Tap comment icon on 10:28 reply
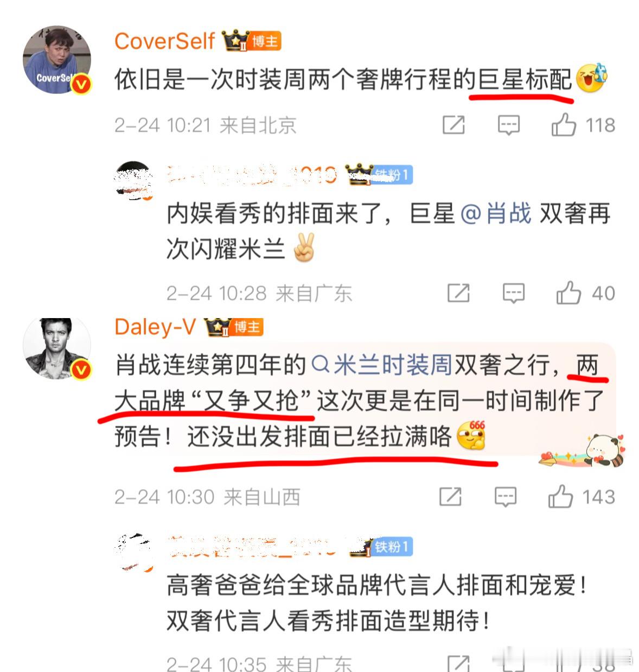The image size is (639, 672). tap(513, 293)
